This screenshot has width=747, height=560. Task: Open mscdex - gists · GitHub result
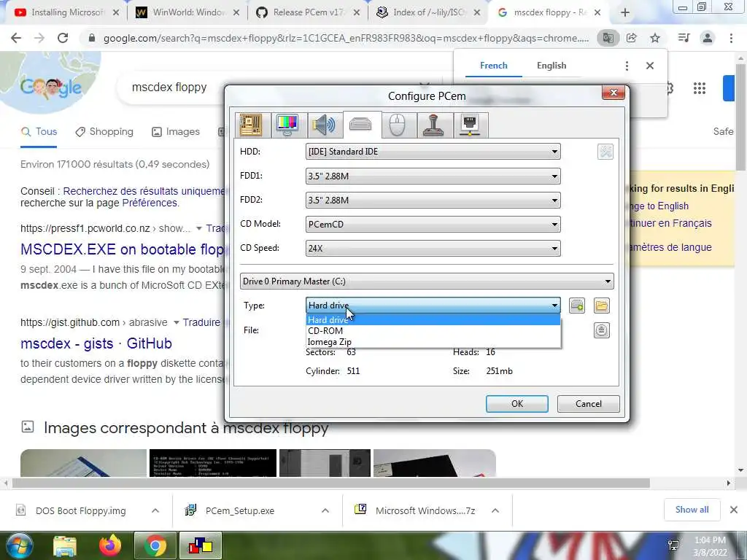click(x=96, y=343)
